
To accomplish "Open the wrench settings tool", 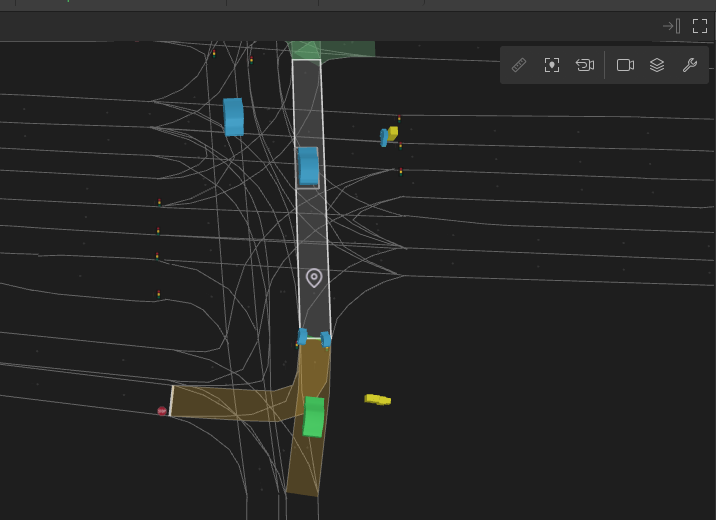I will tap(689, 65).
